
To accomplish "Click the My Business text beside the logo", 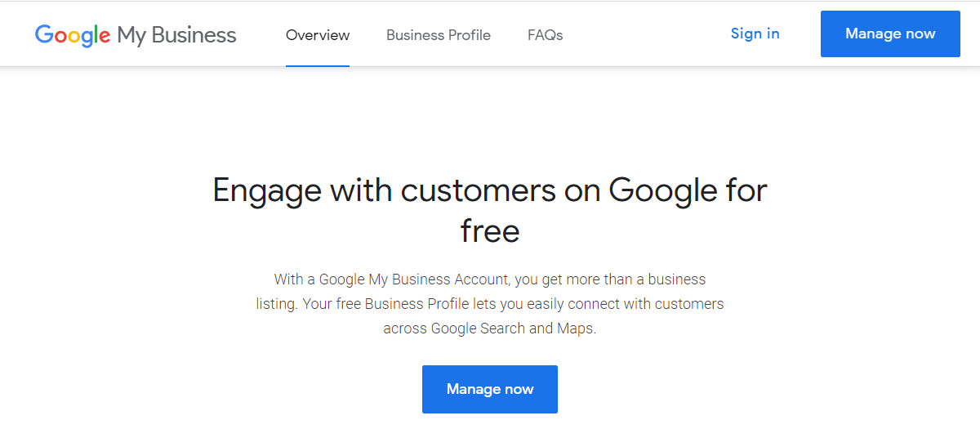I will pos(176,35).
